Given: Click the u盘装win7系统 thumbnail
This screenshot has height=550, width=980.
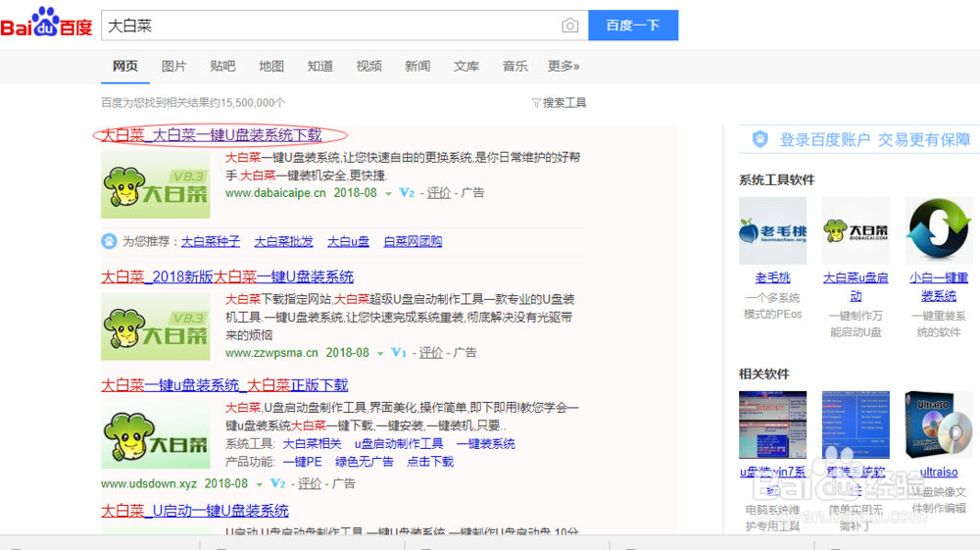Looking at the screenshot, I should [772, 425].
